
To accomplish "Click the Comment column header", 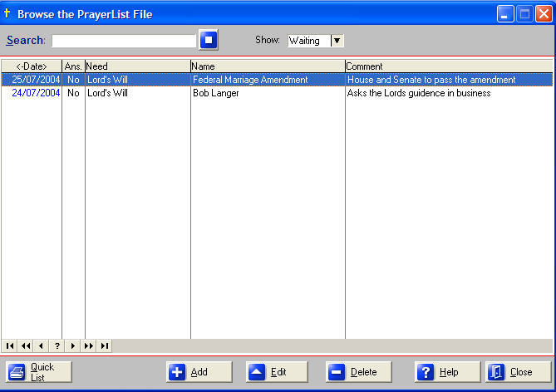I will pos(449,66).
